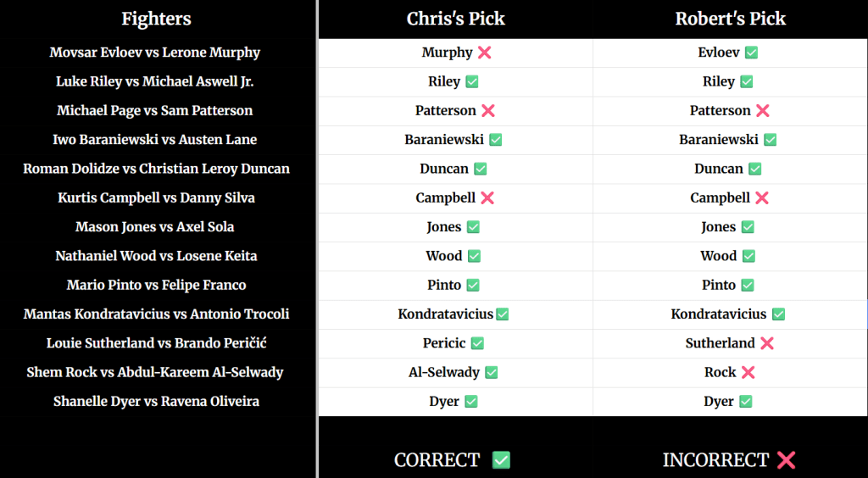Click the Chris's Pick column header
The image size is (868, 478).
point(456,19)
